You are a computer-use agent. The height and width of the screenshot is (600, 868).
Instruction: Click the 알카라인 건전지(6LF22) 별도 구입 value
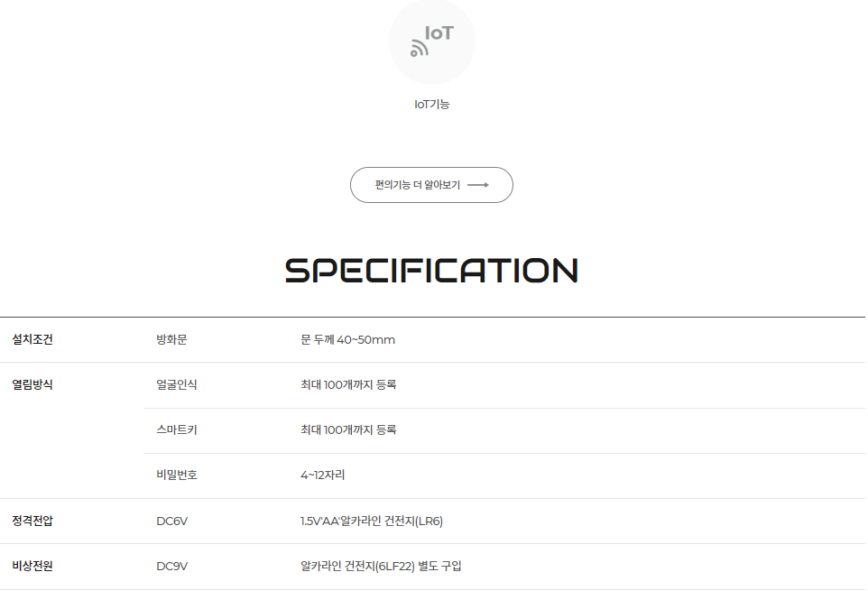(381, 567)
